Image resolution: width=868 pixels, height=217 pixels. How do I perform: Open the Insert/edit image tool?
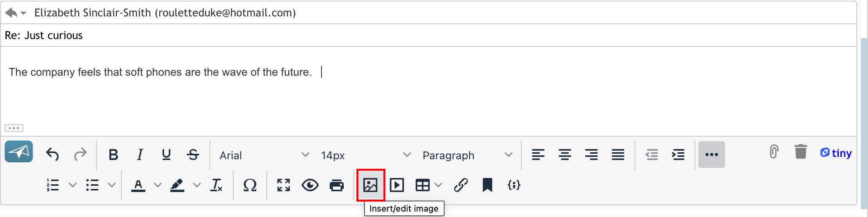click(370, 185)
